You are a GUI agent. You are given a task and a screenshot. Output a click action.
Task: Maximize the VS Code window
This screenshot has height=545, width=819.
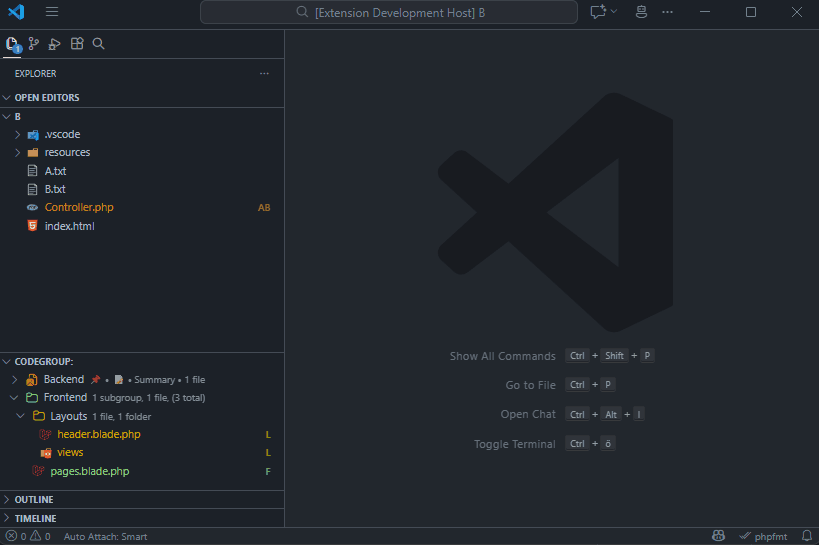(751, 11)
